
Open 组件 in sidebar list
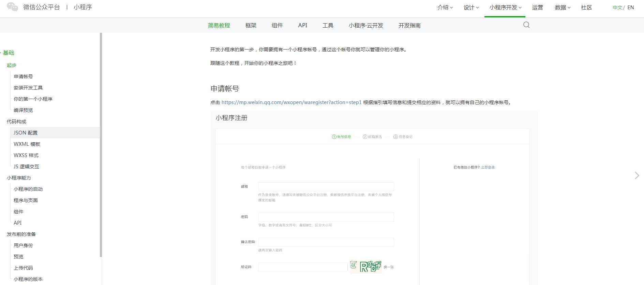[x=18, y=212]
